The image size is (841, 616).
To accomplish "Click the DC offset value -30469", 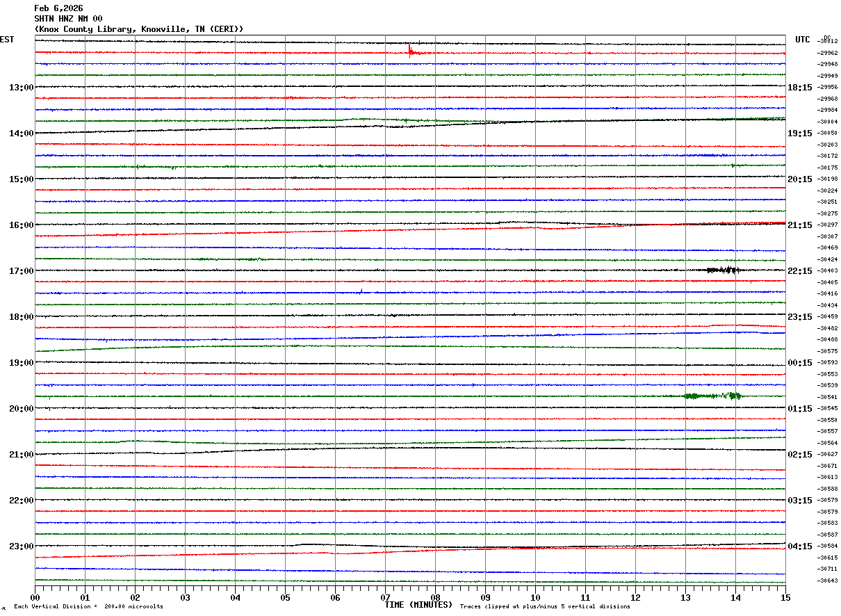I will coord(828,248).
